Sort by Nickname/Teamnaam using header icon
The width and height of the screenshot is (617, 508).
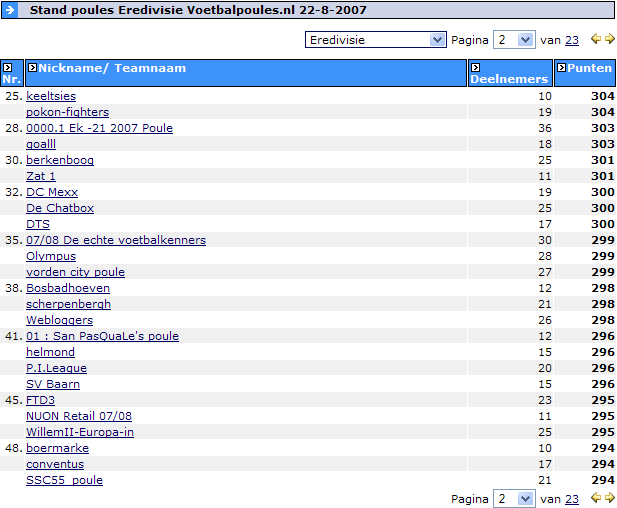32,68
